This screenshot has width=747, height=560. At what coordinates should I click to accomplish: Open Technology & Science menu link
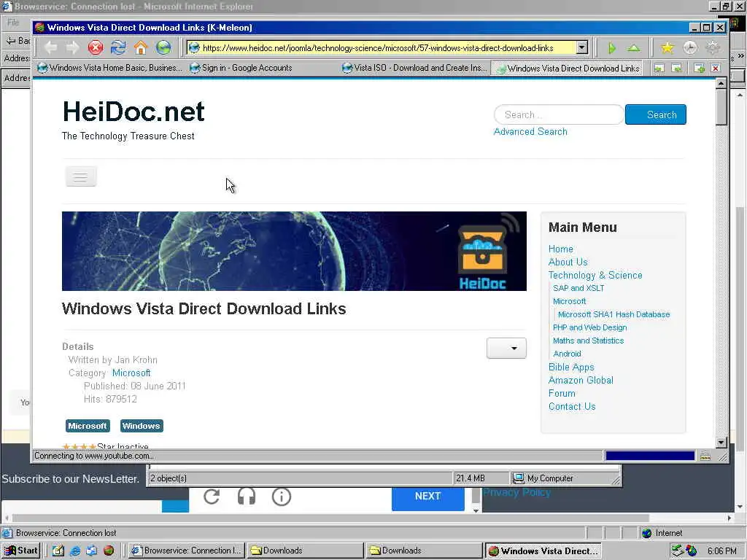(x=595, y=275)
